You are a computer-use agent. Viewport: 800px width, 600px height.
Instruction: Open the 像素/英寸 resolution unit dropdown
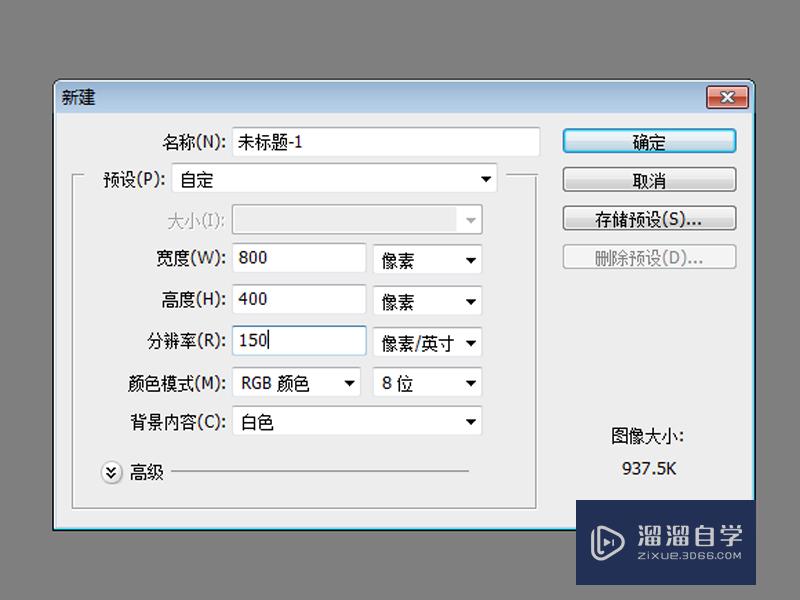(428, 343)
